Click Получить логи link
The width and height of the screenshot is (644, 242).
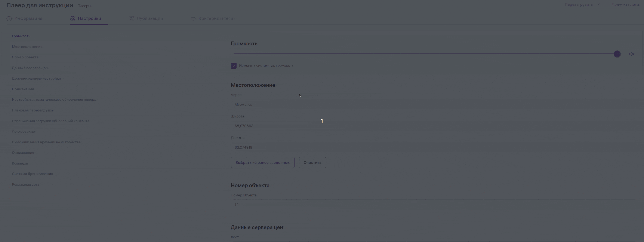(x=625, y=4)
